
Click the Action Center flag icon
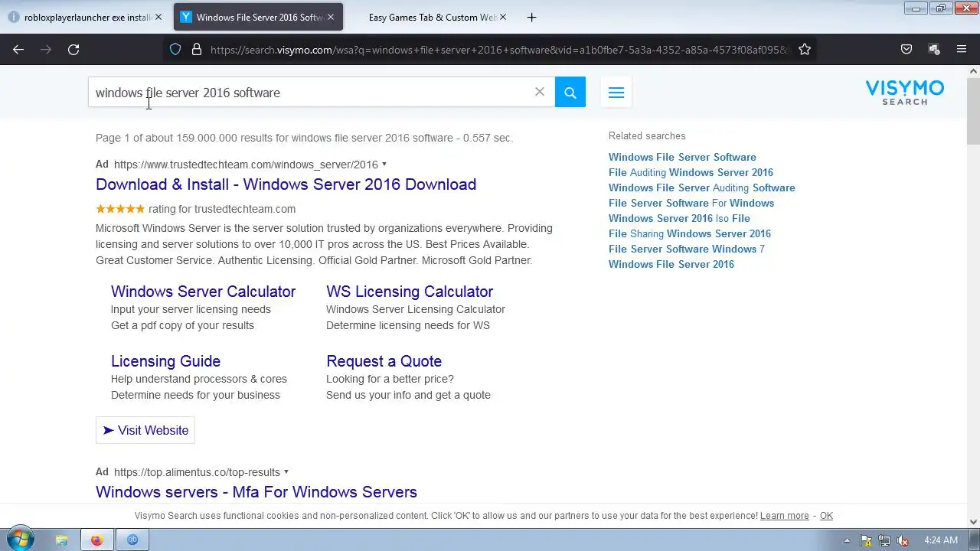(x=866, y=540)
